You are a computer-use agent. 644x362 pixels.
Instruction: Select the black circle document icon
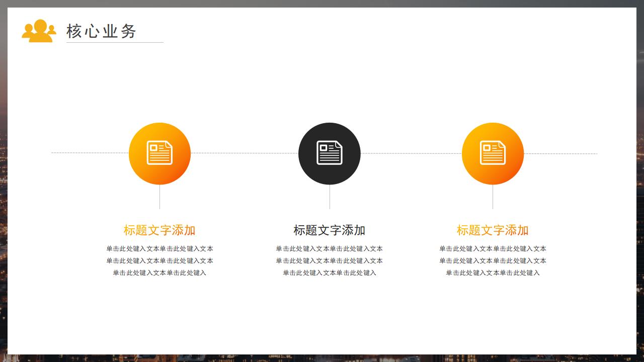(x=330, y=153)
